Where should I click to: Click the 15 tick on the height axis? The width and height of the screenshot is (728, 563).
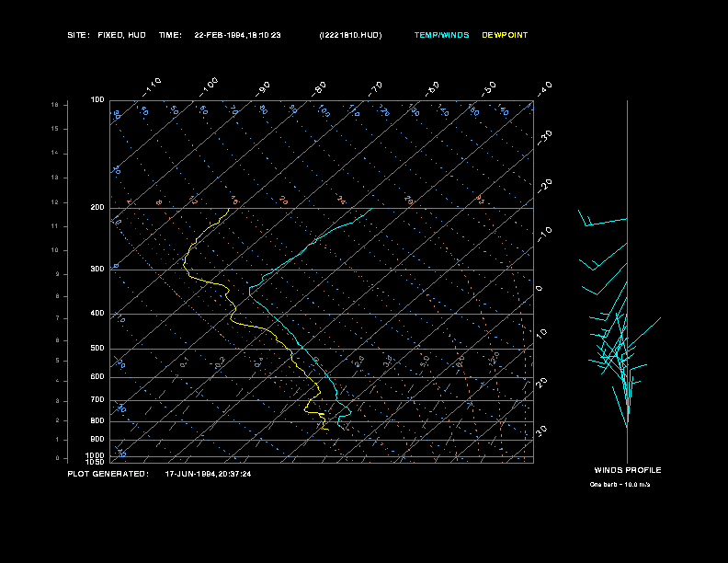[x=55, y=129]
